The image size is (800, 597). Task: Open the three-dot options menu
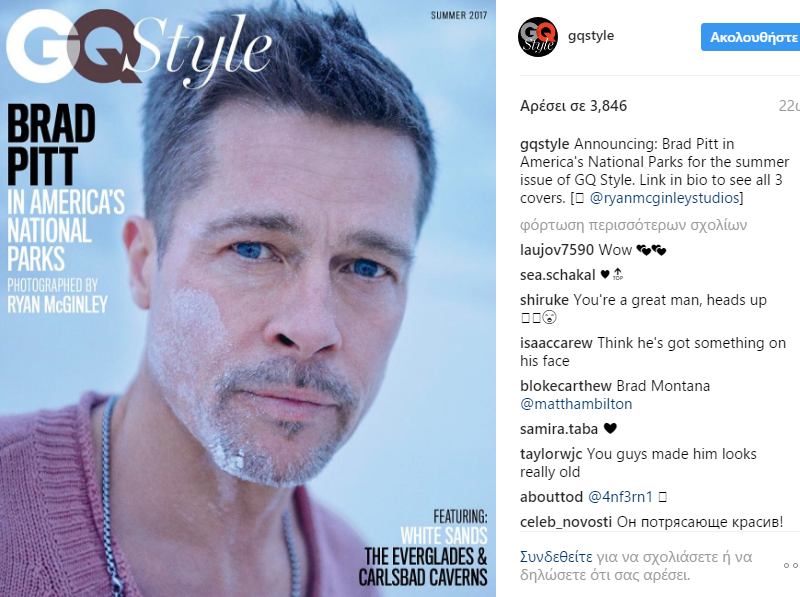point(791,565)
